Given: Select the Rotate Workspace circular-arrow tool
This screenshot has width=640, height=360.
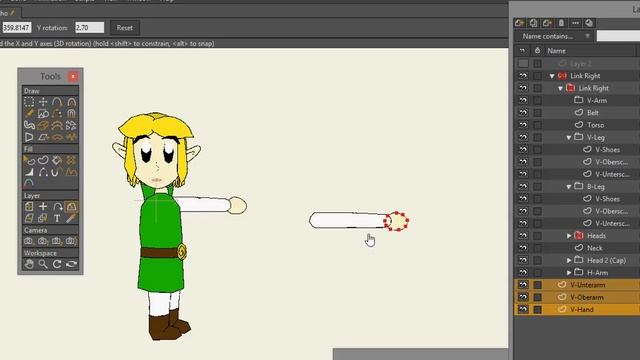Looking at the screenshot, I should (57, 264).
